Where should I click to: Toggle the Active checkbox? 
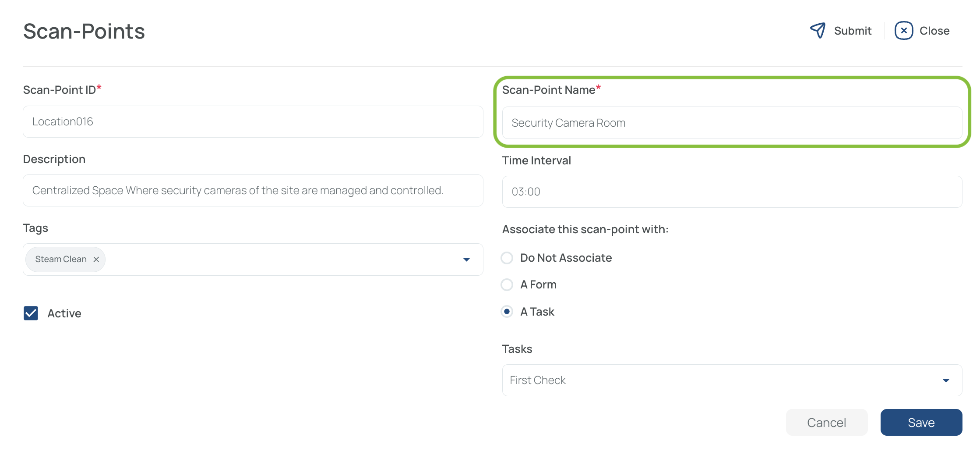click(x=31, y=313)
